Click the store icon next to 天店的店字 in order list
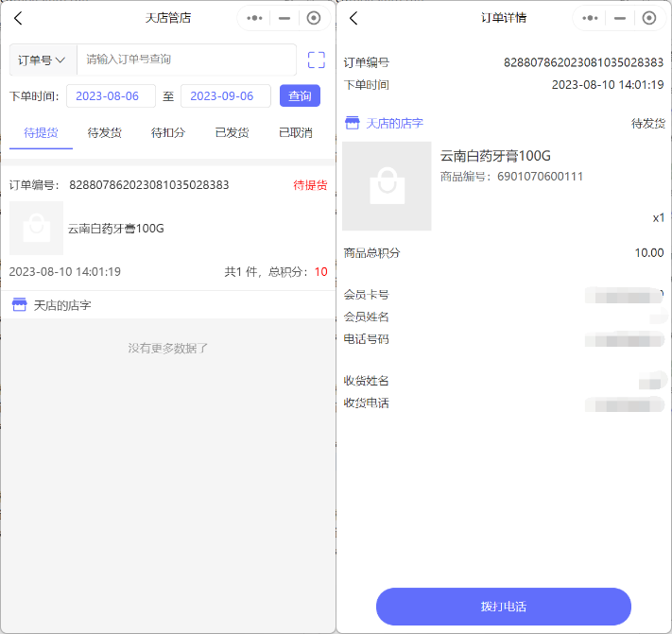This screenshot has height=634, width=672. click(x=20, y=305)
